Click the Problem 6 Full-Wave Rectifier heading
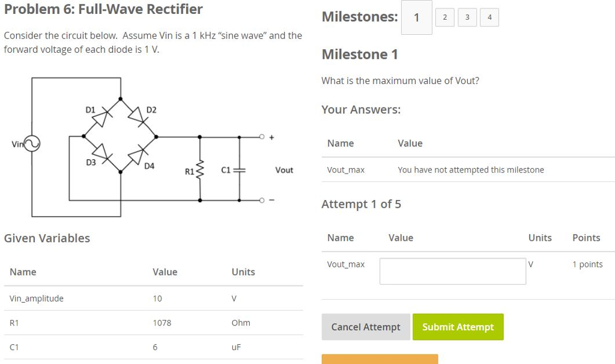 pos(102,9)
